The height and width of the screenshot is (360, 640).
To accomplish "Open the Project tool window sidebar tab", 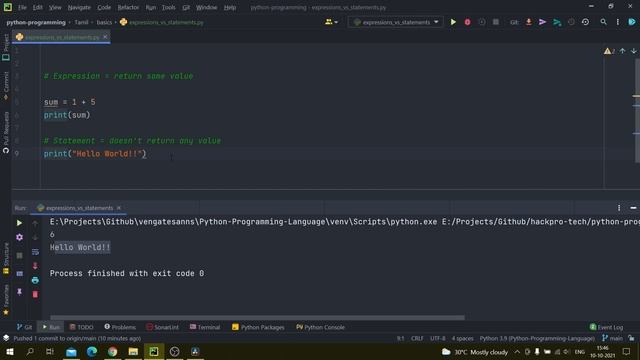I will point(6,47).
